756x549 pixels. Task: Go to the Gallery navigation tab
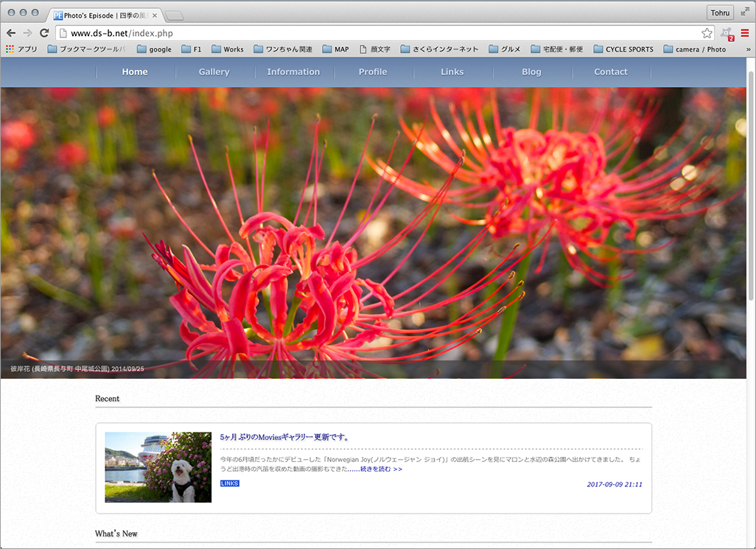214,72
